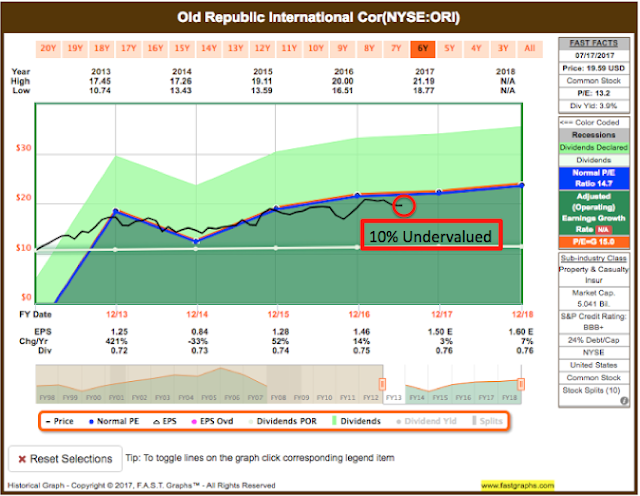Open the 11Y chart range
The image size is (640, 496).
(x=289, y=49)
